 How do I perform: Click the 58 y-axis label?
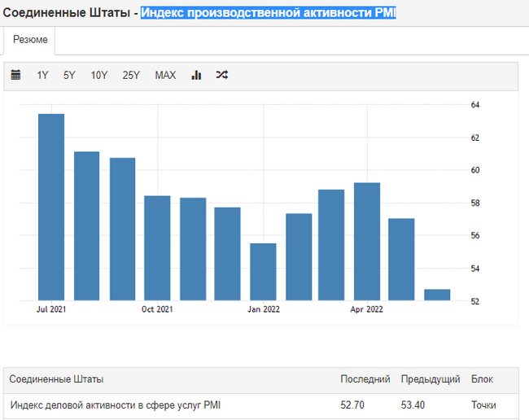(x=475, y=203)
